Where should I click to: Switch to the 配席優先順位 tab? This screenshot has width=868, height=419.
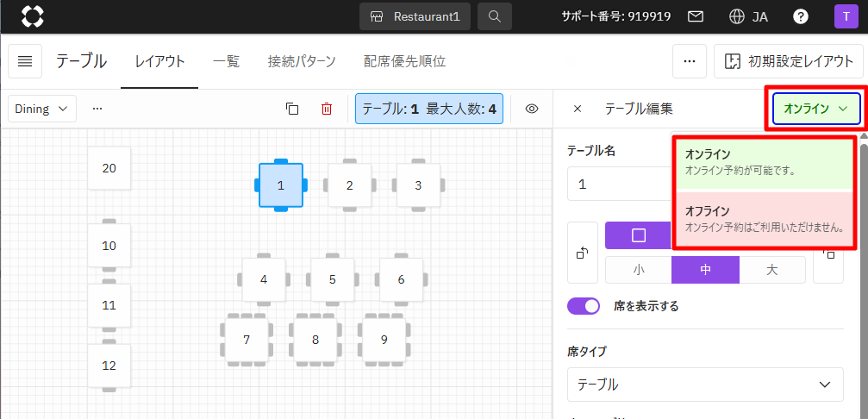[x=404, y=61]
